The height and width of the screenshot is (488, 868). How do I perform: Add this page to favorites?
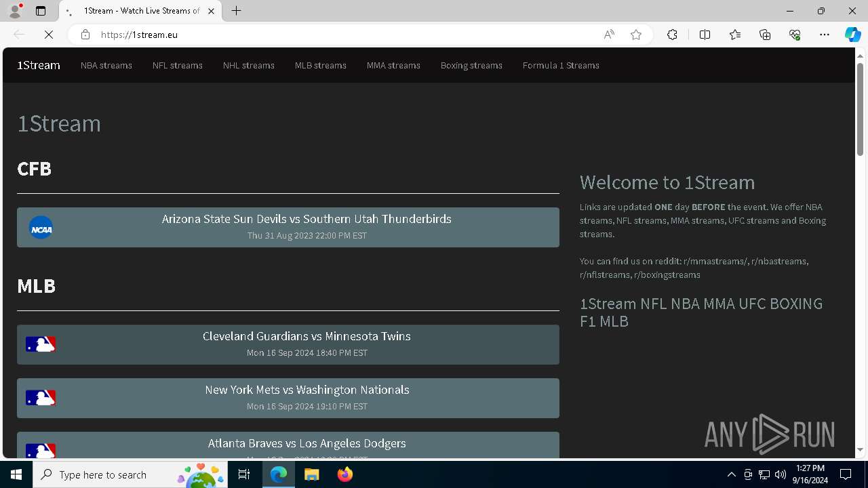coord(636,35)
